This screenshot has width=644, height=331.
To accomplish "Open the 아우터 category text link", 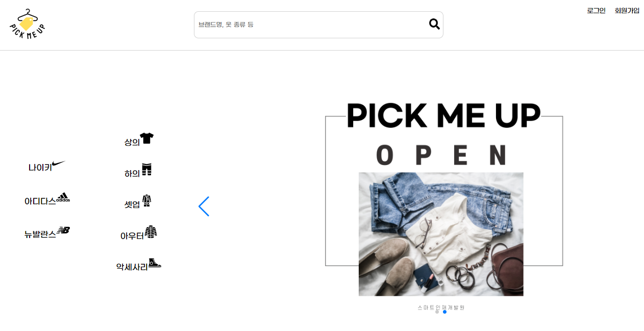I will [x=132, y=236].
